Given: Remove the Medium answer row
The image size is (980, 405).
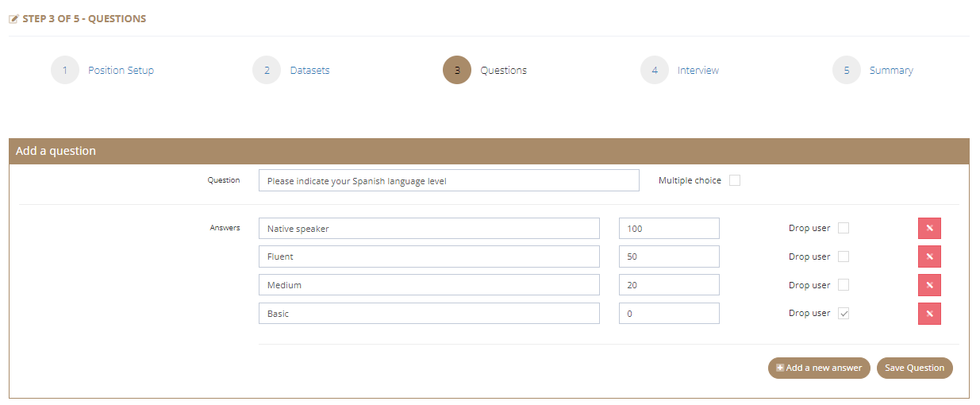Looking at the screenshot, I should click(929, 285).
